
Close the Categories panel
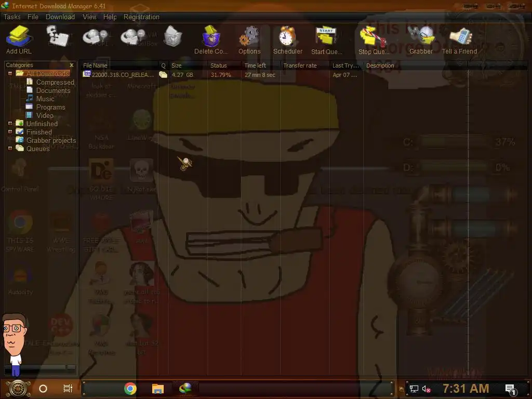tap(72, 65)
